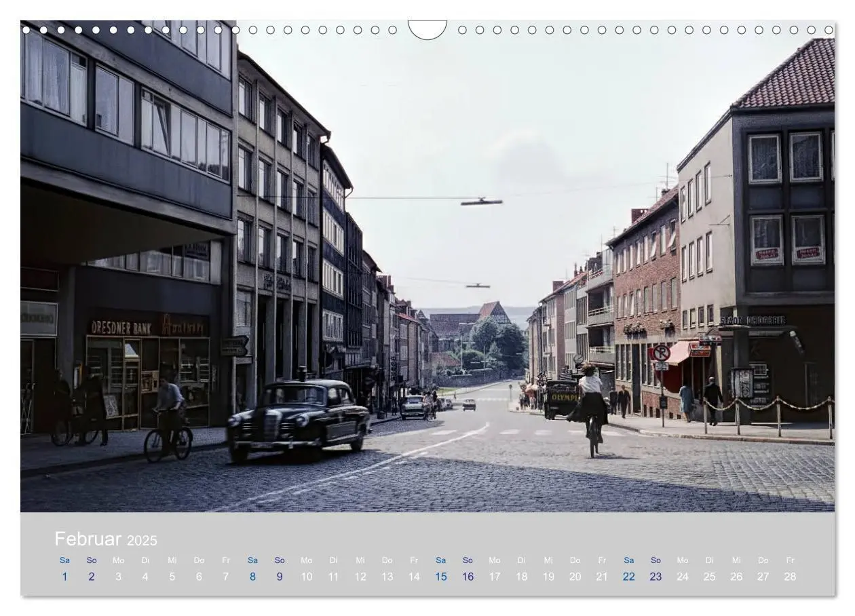This screenshot has width=855, height=616.
Task: Select day 26 in calendar row
Action: point(736,577)
